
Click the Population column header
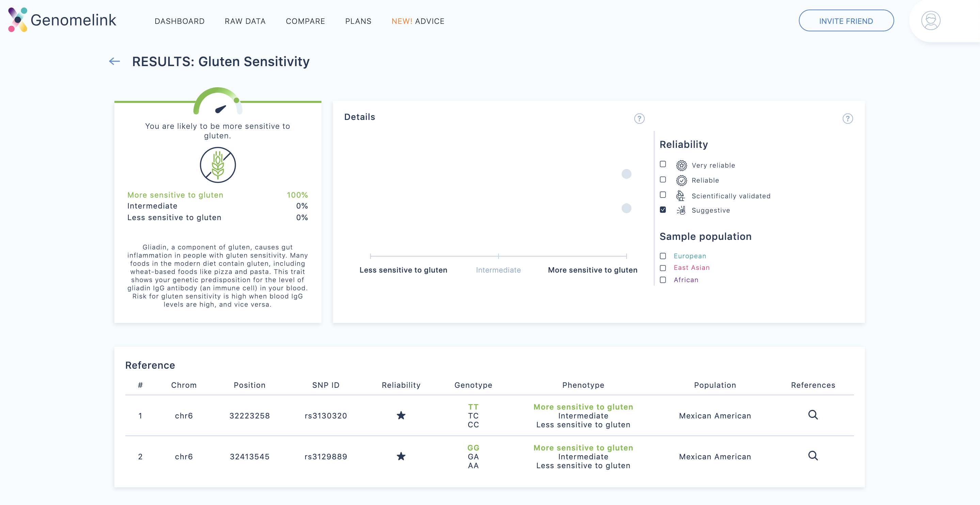(715, 385)
